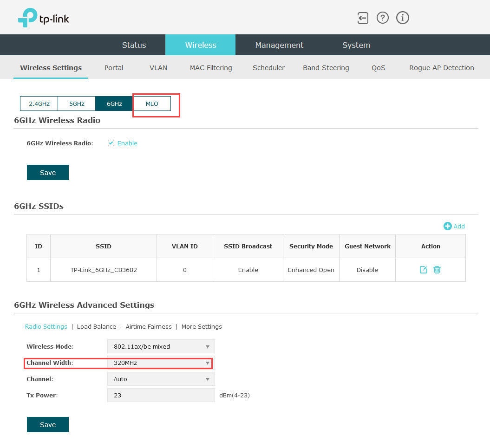Save the 6GHz advanced radio settings
This screenshot has width=490, height=448.
48,424
